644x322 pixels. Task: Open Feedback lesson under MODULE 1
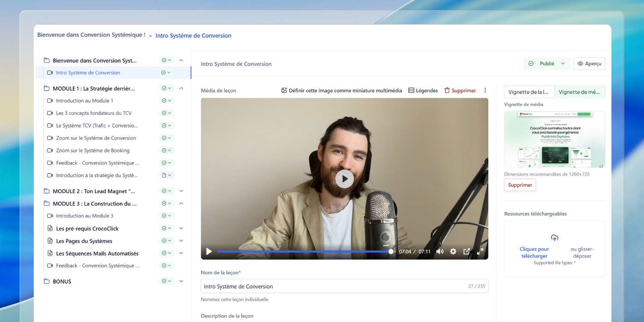98,163
